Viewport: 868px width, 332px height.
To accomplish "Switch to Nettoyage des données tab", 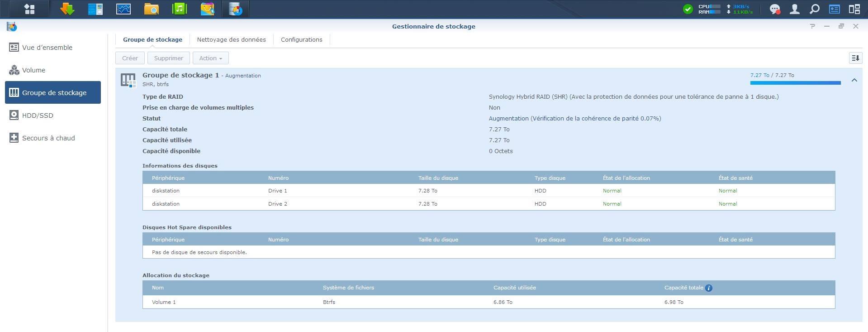I will click(231, 40).
